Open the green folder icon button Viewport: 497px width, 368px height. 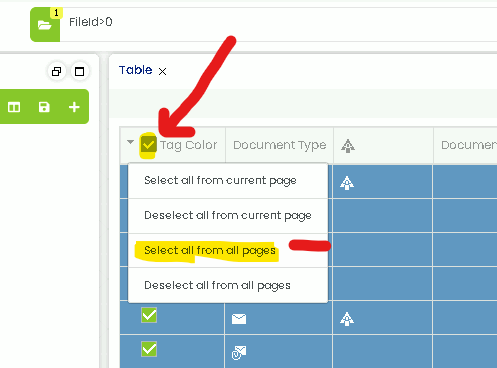[45, 25]
